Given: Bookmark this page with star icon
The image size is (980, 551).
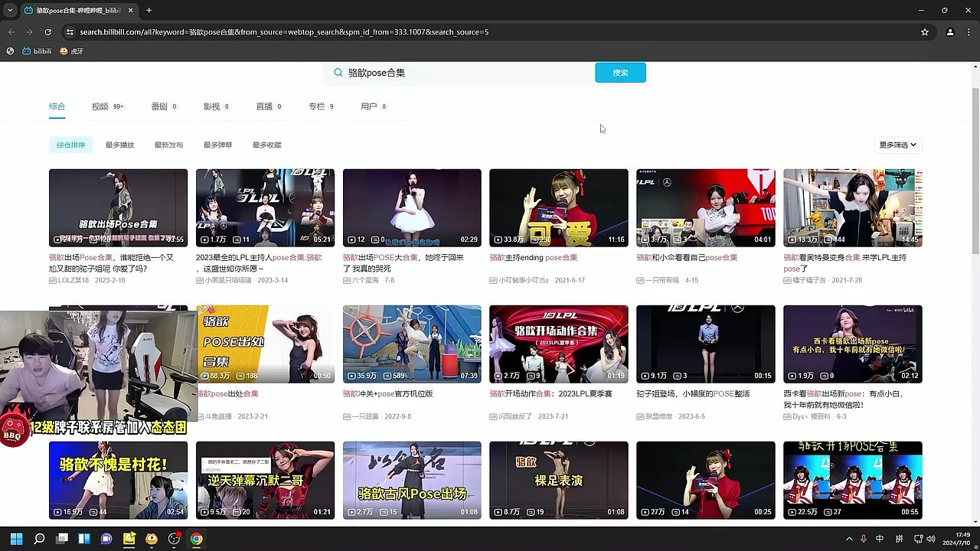Looking at the screenshot, I should pyautogui.click(x=925, y=32).
